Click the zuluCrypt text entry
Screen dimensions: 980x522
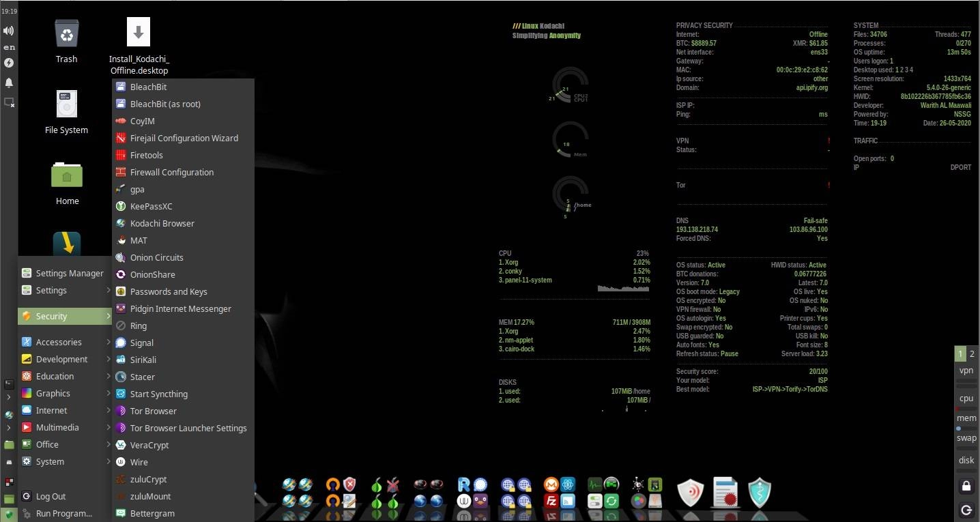point(149,480)
